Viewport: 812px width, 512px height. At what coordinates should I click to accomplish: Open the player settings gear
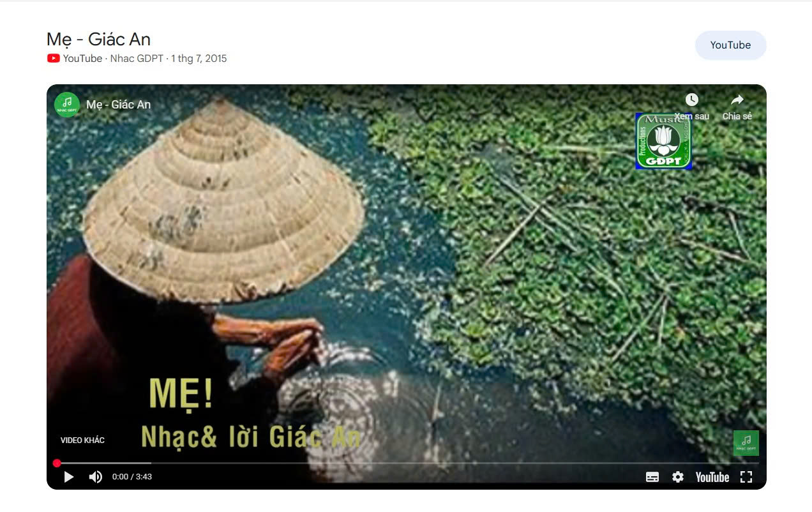(678, 477)
